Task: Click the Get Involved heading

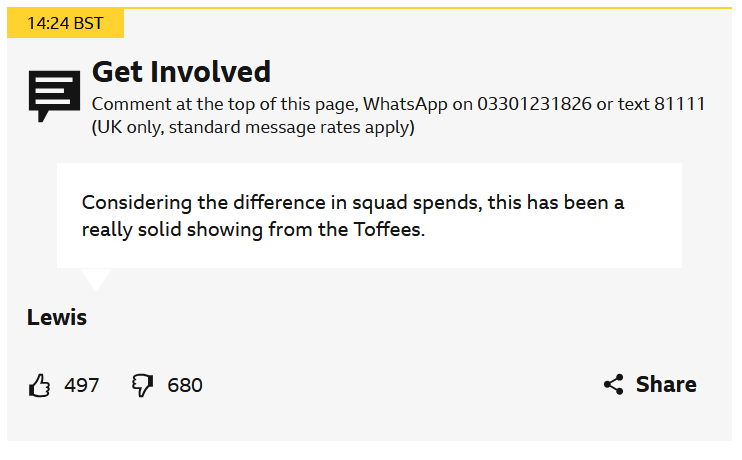Action: tap(181, 72)
